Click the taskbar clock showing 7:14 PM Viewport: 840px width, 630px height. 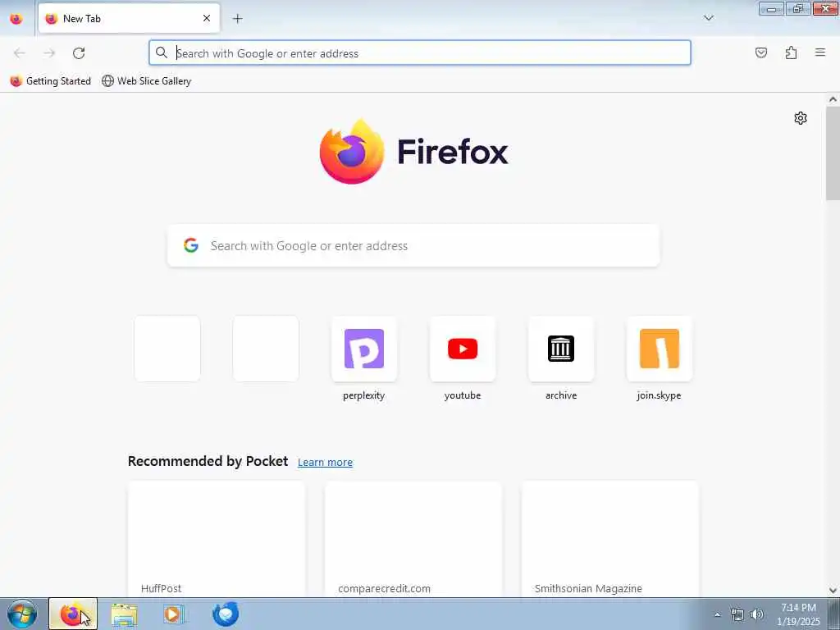click(x=798, y=614)
